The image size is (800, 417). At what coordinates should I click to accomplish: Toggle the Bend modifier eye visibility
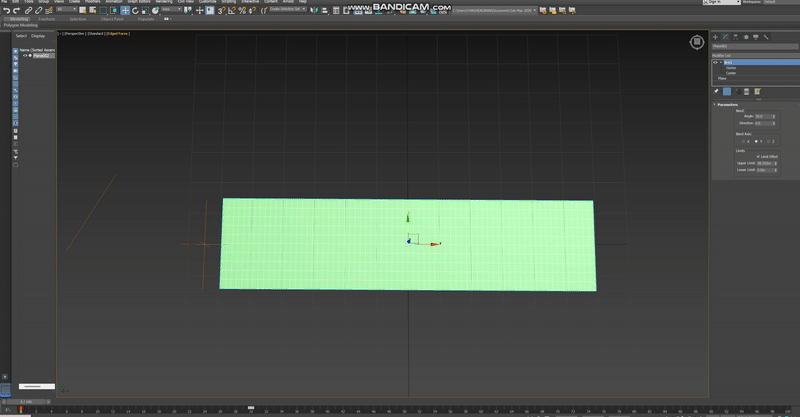[x=715, y=62]
